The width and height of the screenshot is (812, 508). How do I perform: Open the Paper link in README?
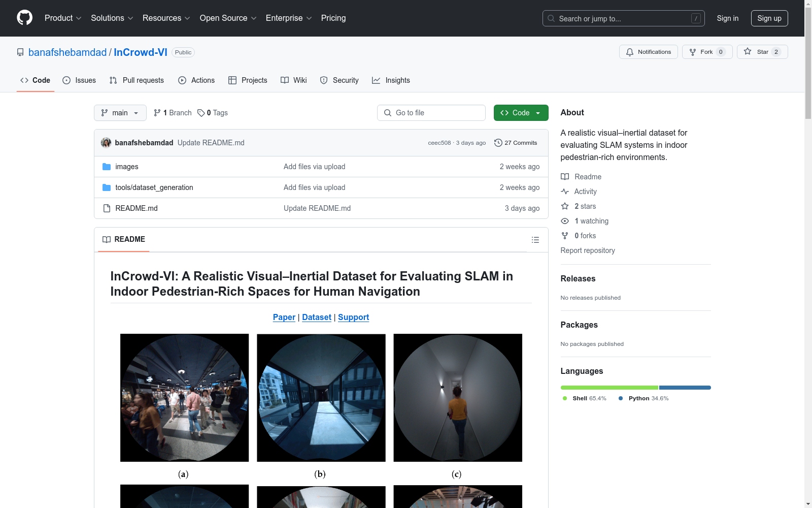pyautogui.click(x=284, y=317)
